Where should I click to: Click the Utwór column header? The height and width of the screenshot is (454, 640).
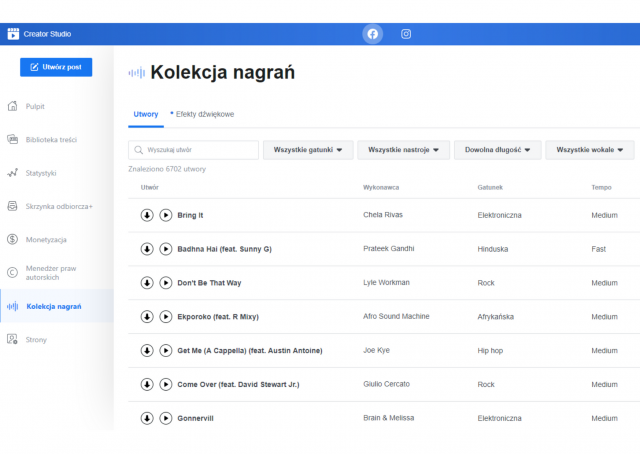point(150,187)
